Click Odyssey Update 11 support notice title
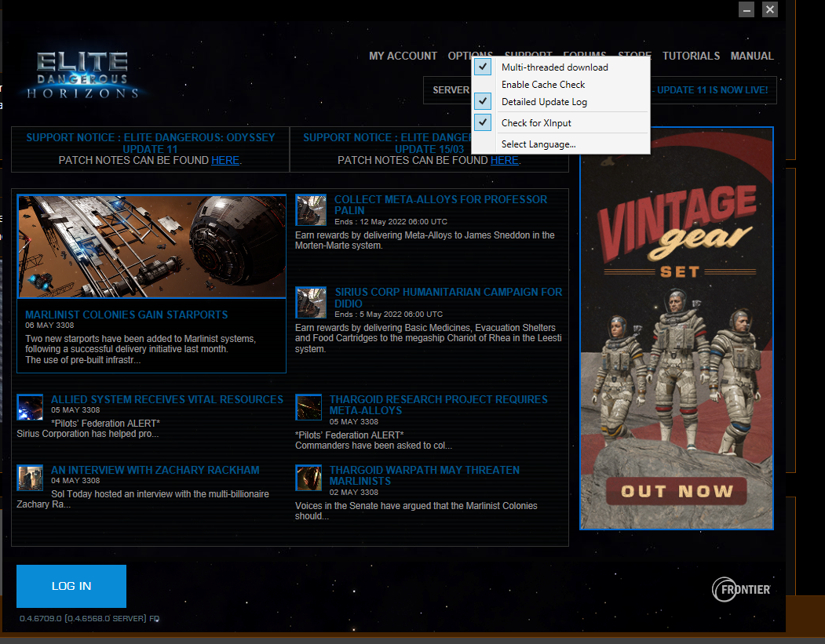 coord(151,143)
